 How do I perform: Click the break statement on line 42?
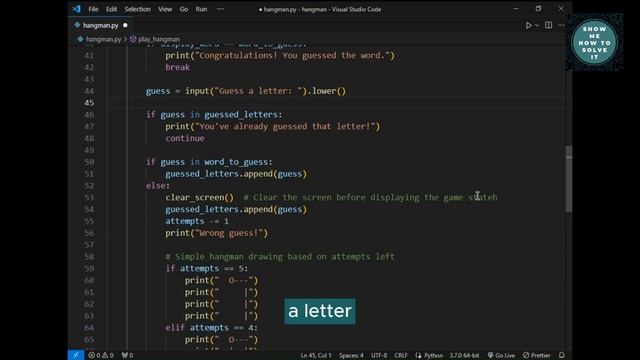(178, 67)
